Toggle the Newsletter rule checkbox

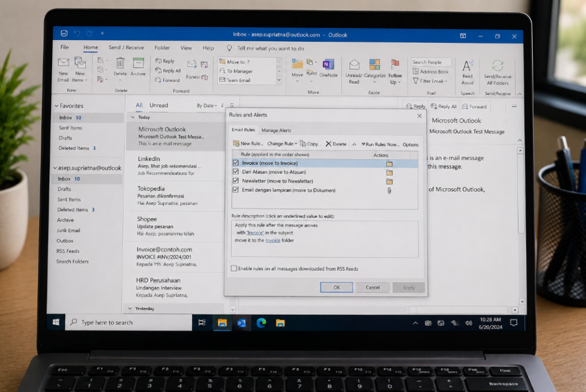[x=235, y=180]
